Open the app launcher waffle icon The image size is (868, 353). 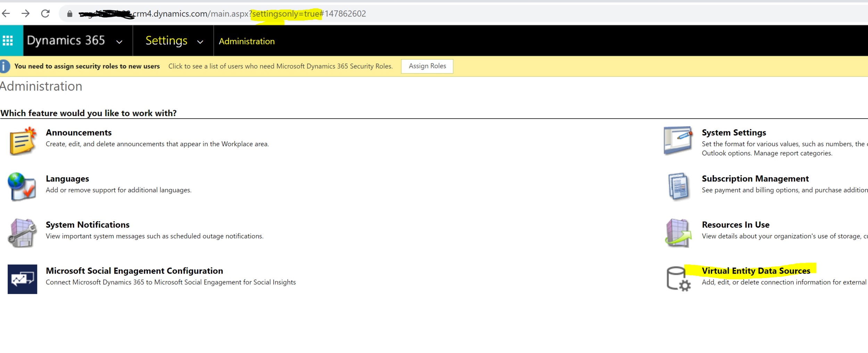point(8,41)
